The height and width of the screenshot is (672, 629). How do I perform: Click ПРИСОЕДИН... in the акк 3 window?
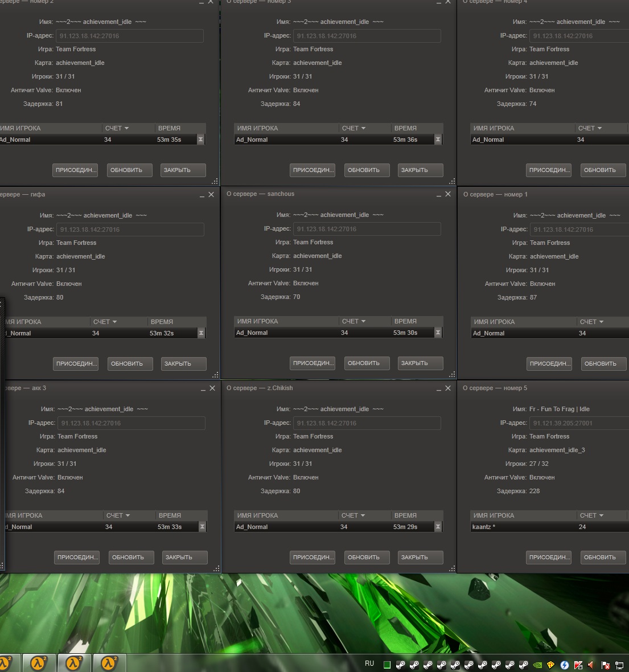point(77,558)
